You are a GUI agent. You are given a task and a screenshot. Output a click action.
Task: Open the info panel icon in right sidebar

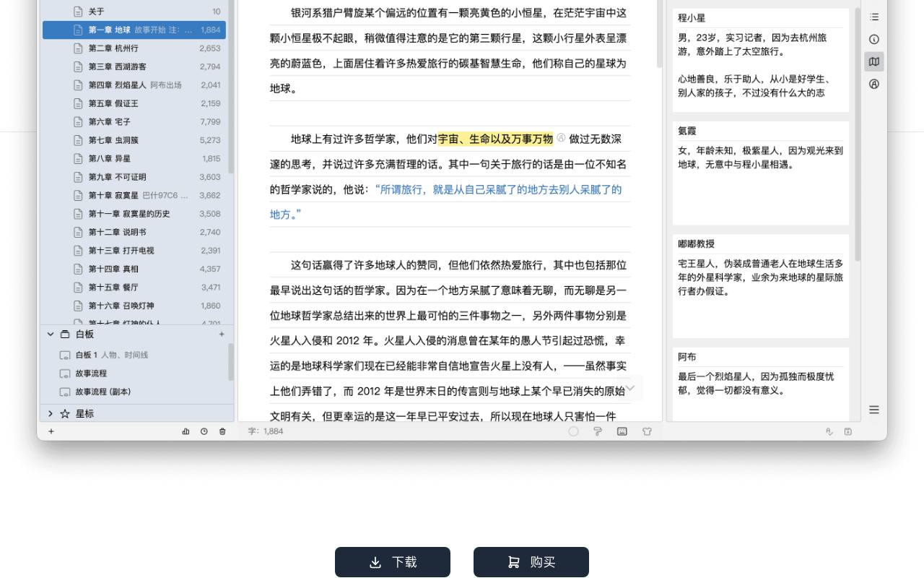(874, 39)
